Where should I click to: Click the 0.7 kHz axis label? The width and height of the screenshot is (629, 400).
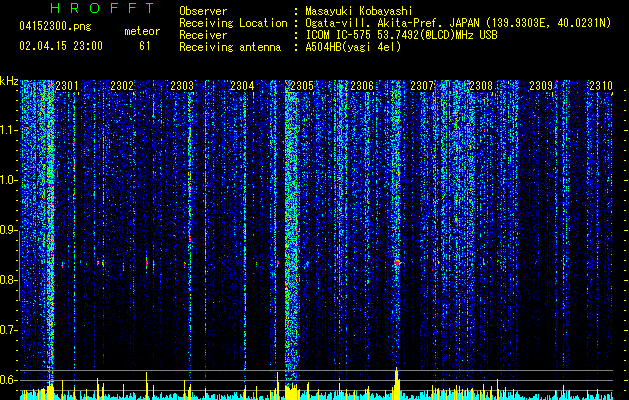coord(9,330)
